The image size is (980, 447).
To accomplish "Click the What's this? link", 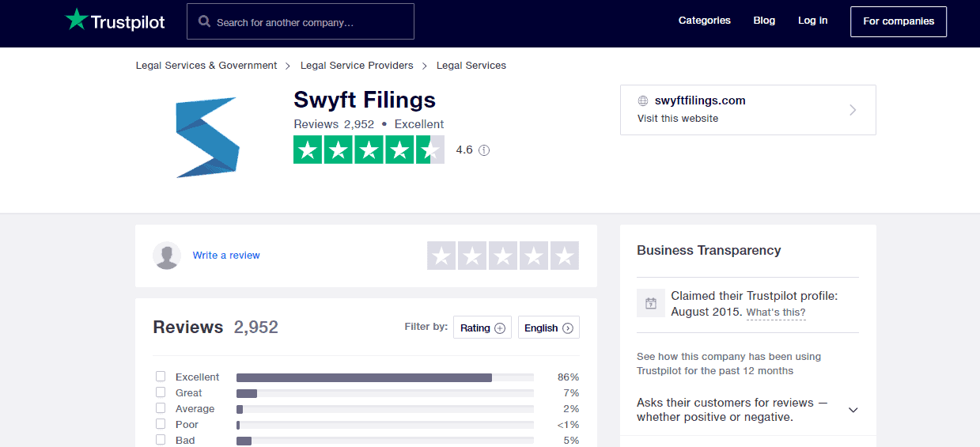I will coord(776,313).
